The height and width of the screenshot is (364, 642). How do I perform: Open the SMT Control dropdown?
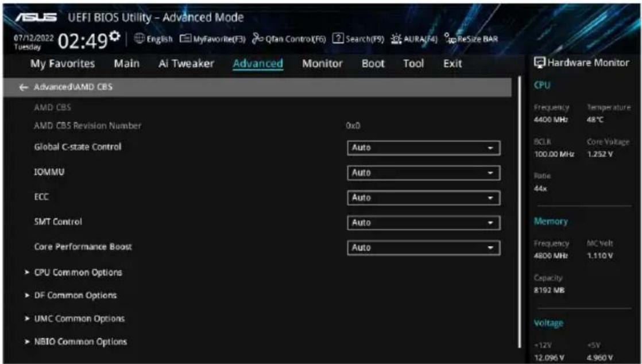(x=423, y=223)
